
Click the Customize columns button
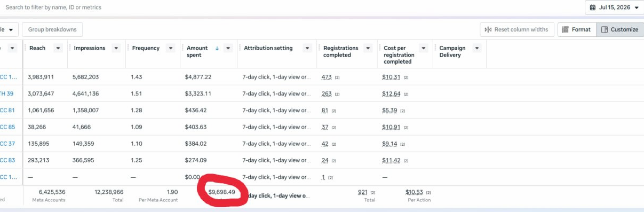pyautogui.click(x=619, y=29)
